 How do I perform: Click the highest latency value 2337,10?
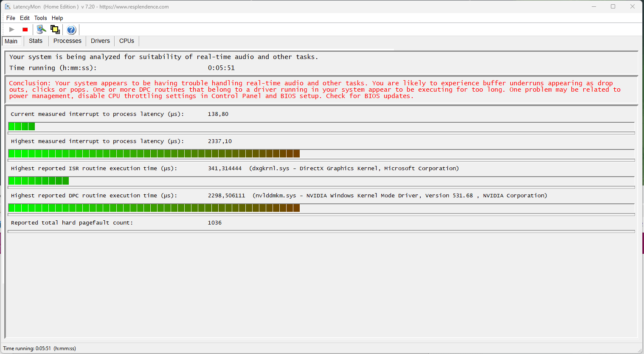[x=220, y=141]
